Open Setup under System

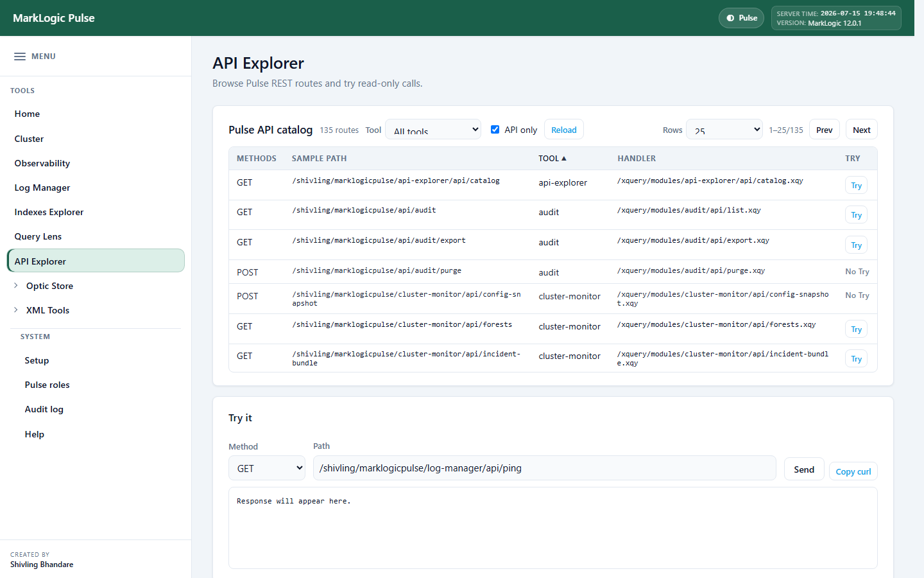37,360
